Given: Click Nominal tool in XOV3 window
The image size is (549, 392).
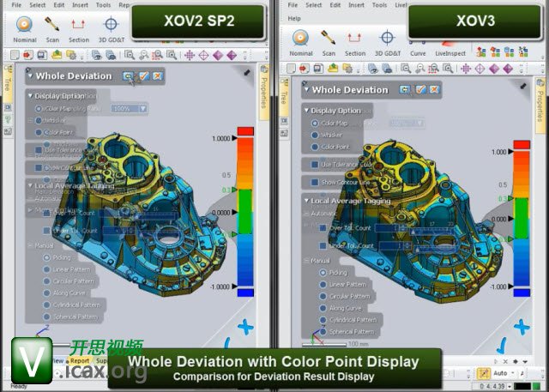Looking at the screenshot, I should (x=301, y=43).
